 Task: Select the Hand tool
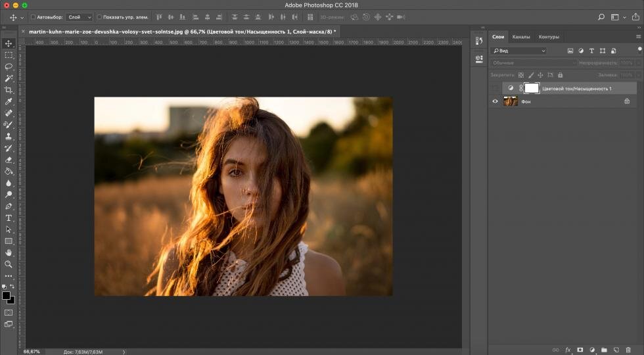(x=9, y=252)
